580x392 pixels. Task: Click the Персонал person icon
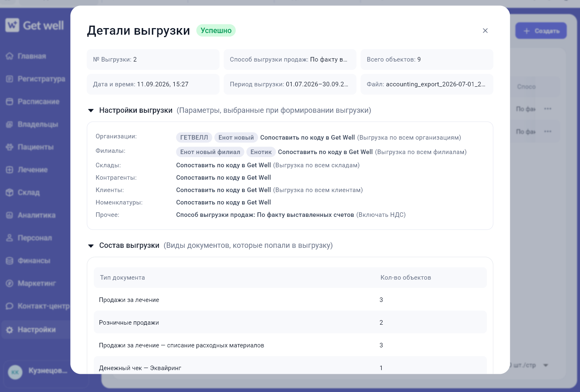[x=10, y=238]
